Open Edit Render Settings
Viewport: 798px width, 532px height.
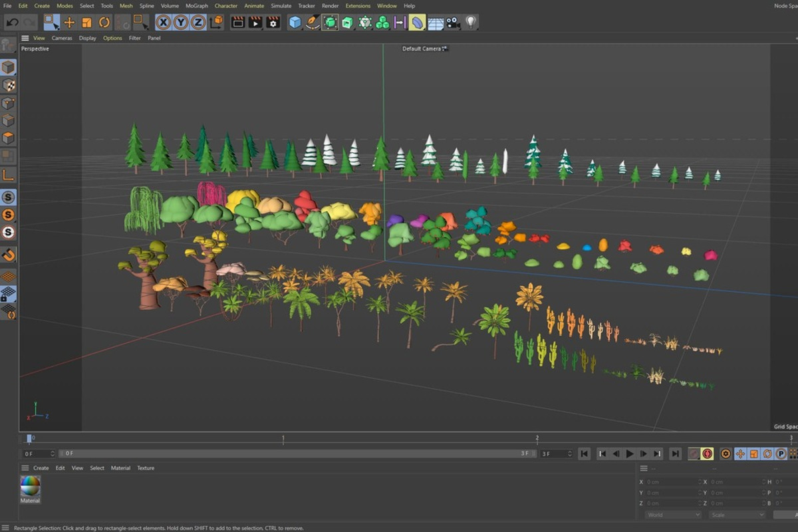(x=273, y=23)
